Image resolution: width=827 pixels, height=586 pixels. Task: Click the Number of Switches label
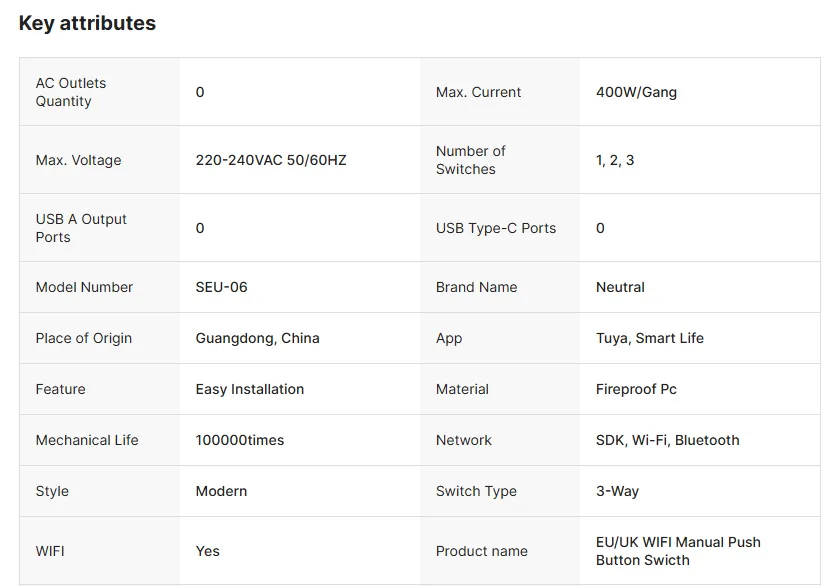coord(471,160)
